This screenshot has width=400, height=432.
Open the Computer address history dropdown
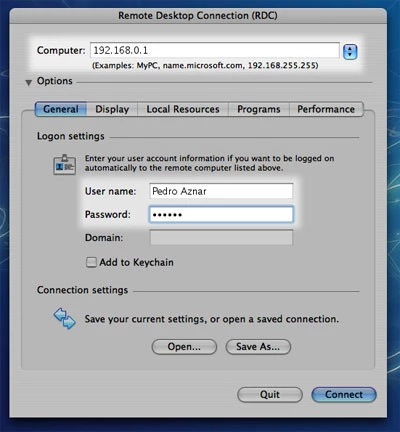[x=350, y=52]
